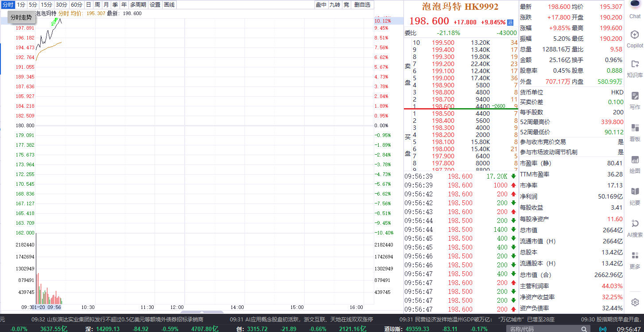Click the 委比 -21.18% value

[449, 33]
